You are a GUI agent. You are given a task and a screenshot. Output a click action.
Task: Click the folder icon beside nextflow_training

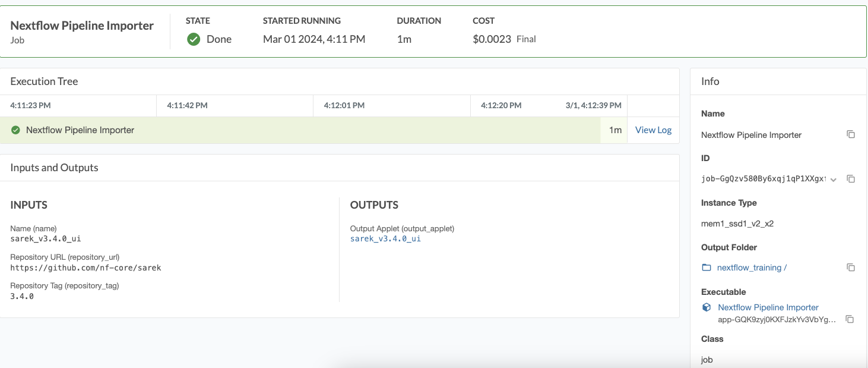click(x=707, y=268)
